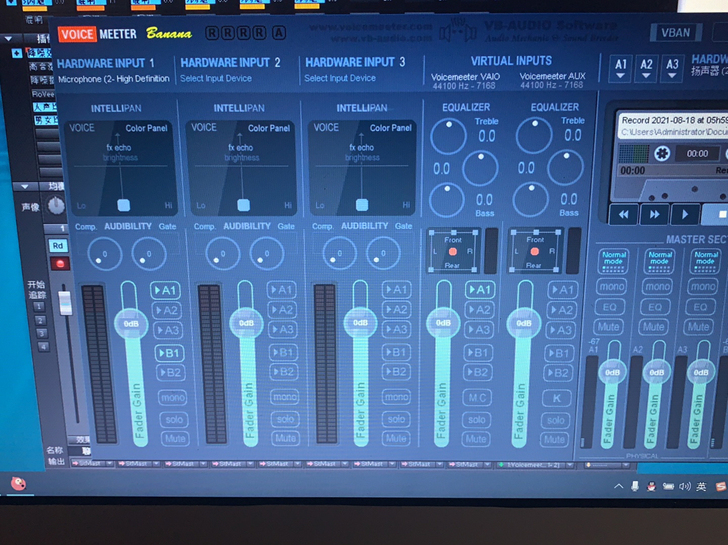The height and width of the screenshot is (545, 728).
Task: Enable B1 bus on Hardware Input 2
Action: point(284,352)
